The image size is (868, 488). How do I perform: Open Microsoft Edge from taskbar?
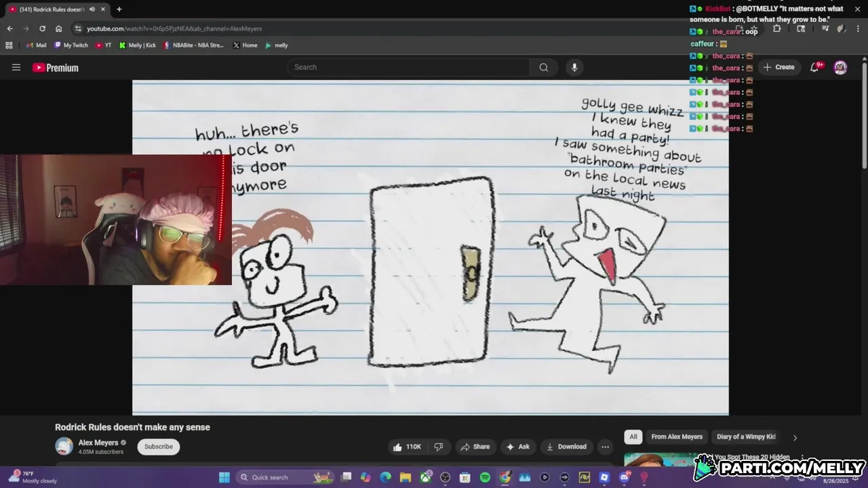386,477
